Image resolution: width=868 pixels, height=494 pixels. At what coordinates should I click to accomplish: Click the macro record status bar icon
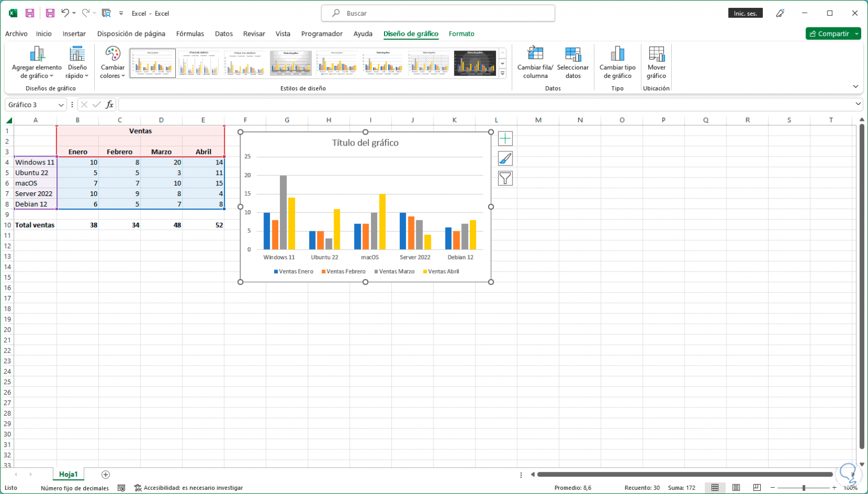(122, 488)
